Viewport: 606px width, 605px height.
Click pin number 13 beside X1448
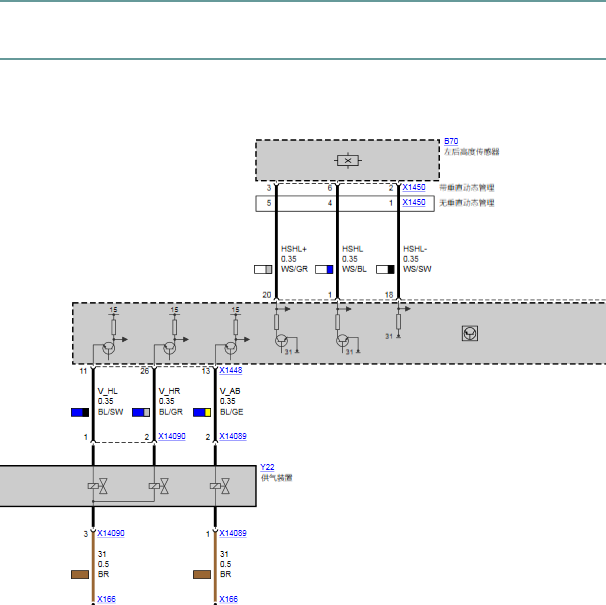(206, 371)
